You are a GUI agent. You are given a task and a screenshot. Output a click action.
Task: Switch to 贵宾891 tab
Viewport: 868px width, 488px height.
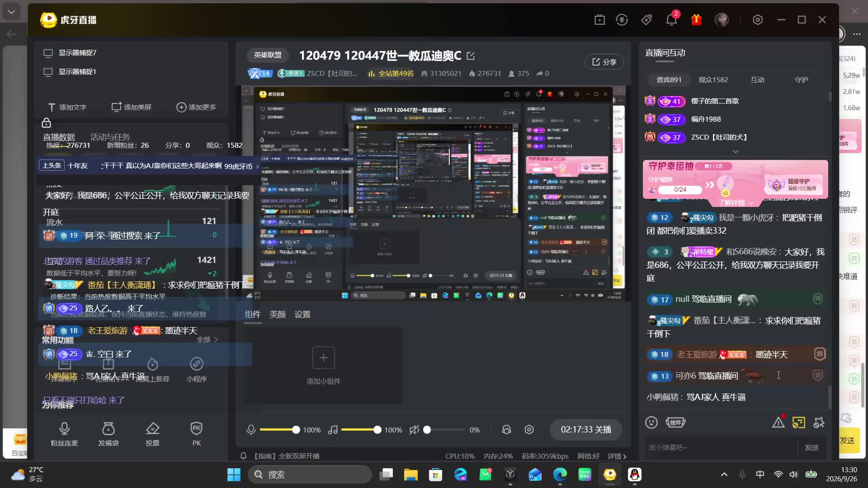click(x=669, y=80)
